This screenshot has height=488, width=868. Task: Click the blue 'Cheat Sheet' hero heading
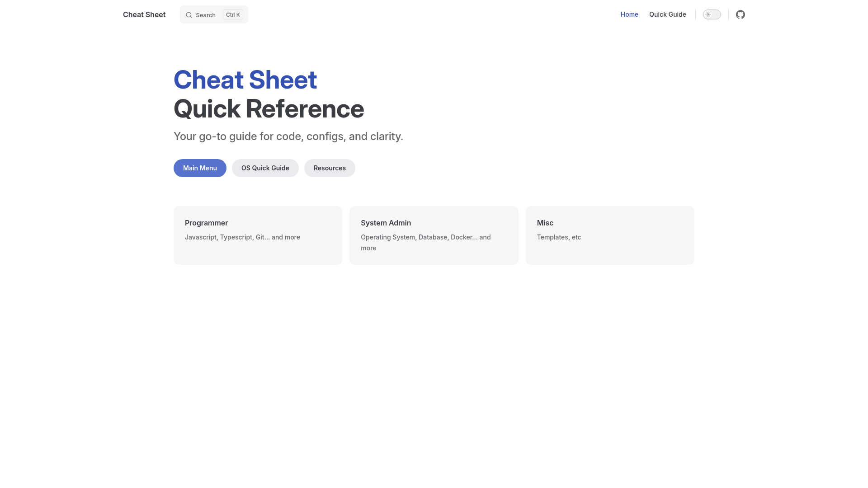click(245, 80)
